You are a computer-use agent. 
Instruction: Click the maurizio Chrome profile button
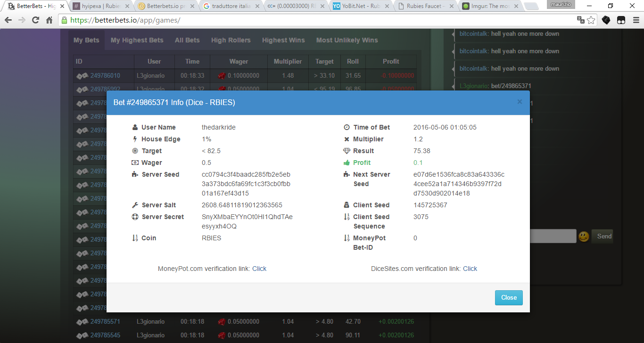coord(561,4)
